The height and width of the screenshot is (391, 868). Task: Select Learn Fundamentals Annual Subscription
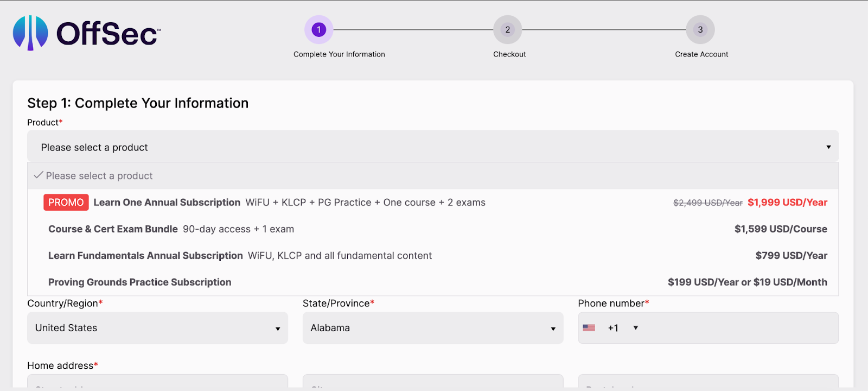pos(145,256)
